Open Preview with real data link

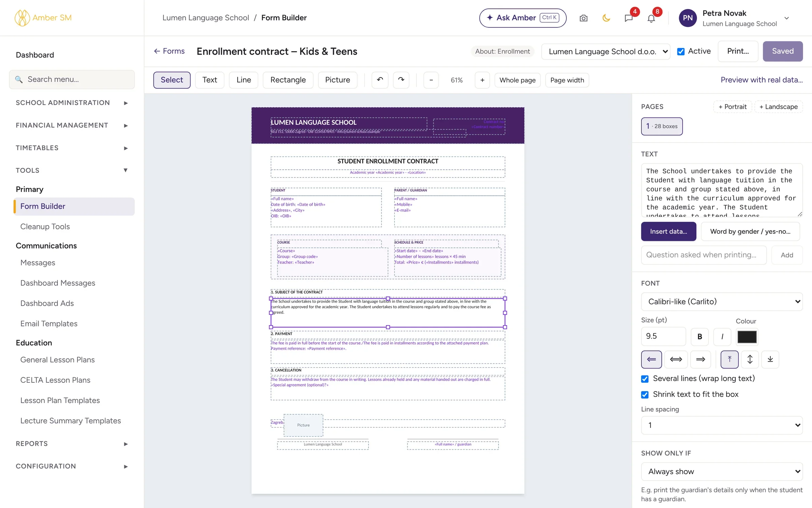click(x=762, y=80)
